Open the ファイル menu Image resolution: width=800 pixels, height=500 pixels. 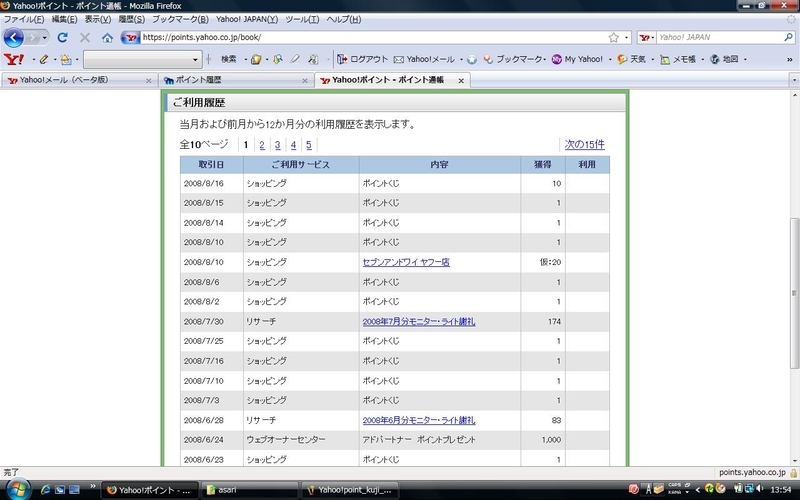tap(24, 19)
